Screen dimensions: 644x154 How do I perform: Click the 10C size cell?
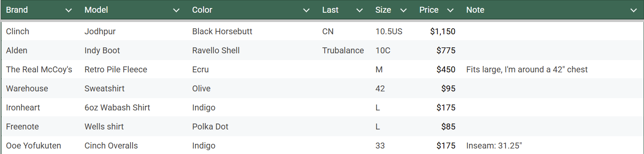click(383, 50)
